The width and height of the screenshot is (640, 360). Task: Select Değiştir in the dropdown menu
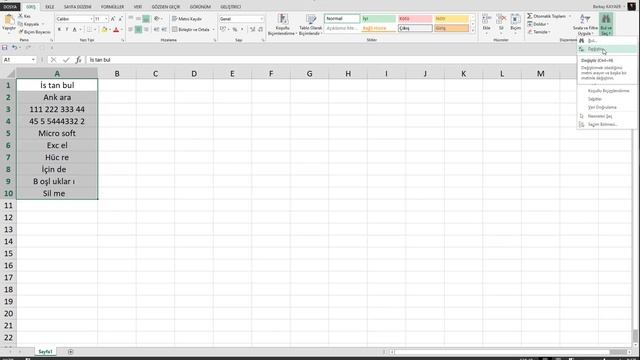point(607,49)
